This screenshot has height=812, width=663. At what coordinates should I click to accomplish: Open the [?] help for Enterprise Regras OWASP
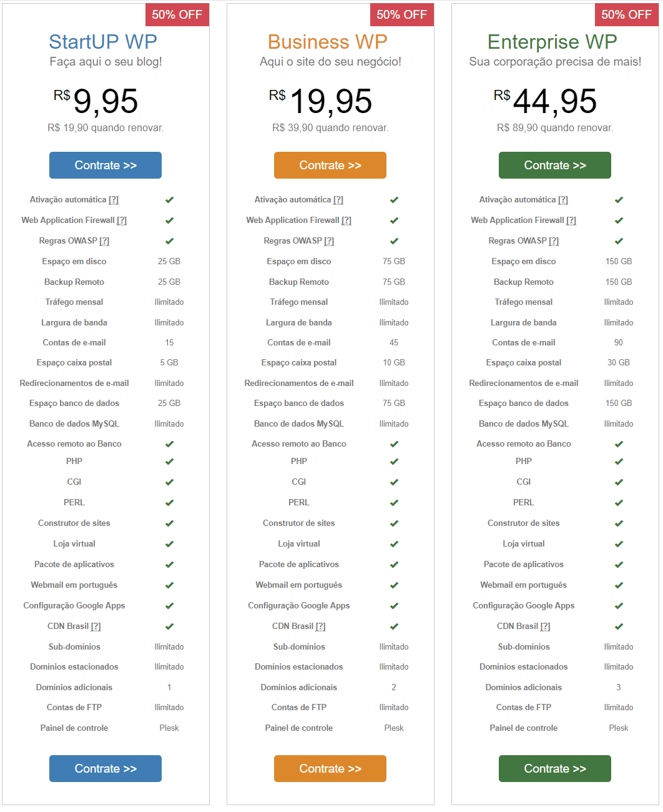pos(554,241)
